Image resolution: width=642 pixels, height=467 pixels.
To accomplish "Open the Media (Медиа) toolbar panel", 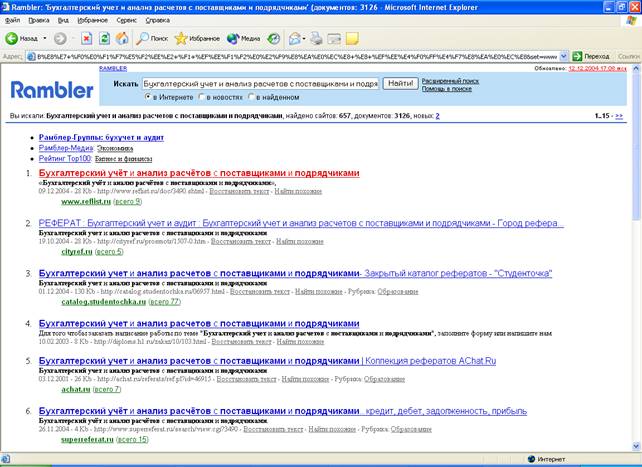I will pos(241,39).
